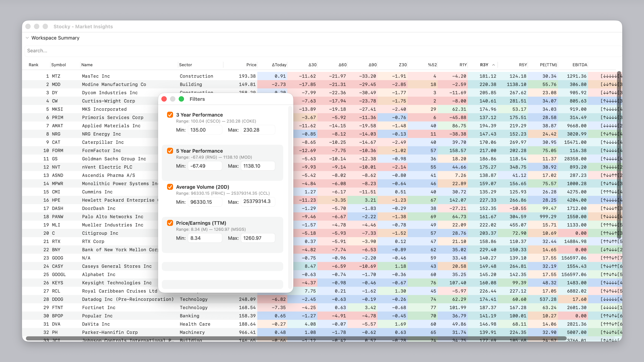Close the Filters window

(x=164, y=99)
